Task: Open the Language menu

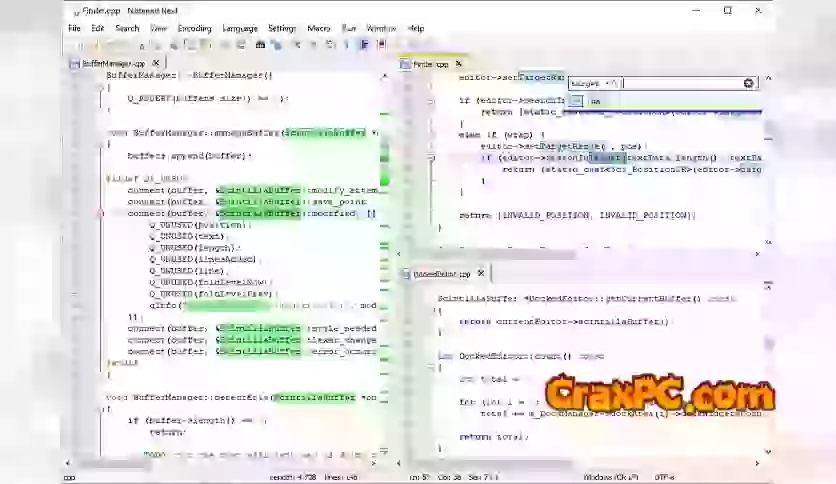Action: (240, 28)
